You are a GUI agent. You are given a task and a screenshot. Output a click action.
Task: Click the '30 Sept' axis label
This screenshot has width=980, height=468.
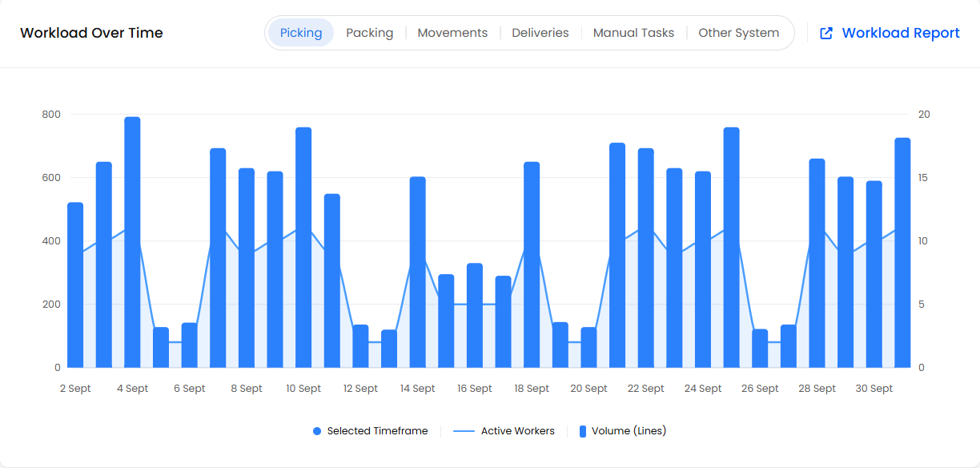874,389
